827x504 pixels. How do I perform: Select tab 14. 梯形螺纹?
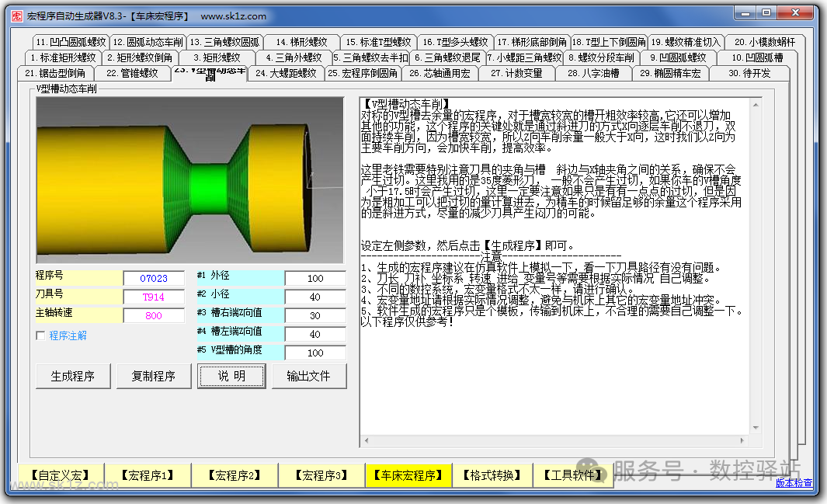(302, 42)
